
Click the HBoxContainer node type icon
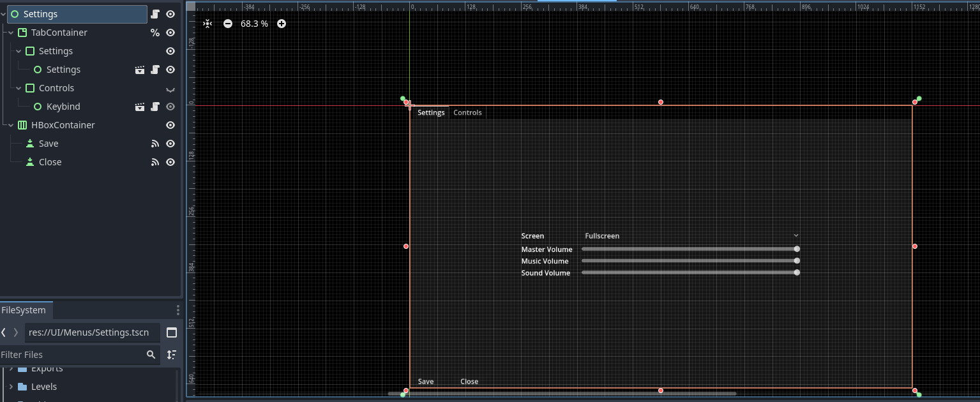[x=22, y=125]
